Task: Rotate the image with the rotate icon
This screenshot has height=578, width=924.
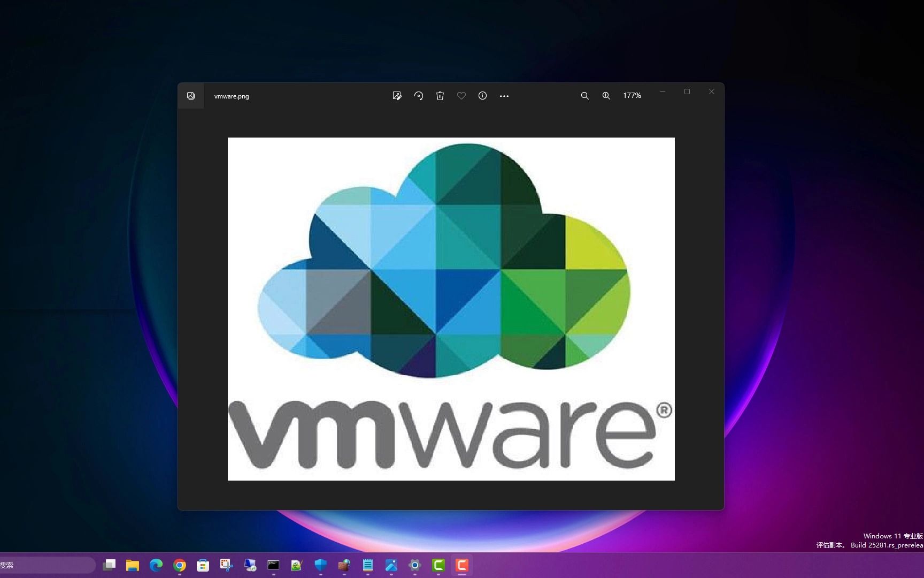Action: tap(419, 96)
